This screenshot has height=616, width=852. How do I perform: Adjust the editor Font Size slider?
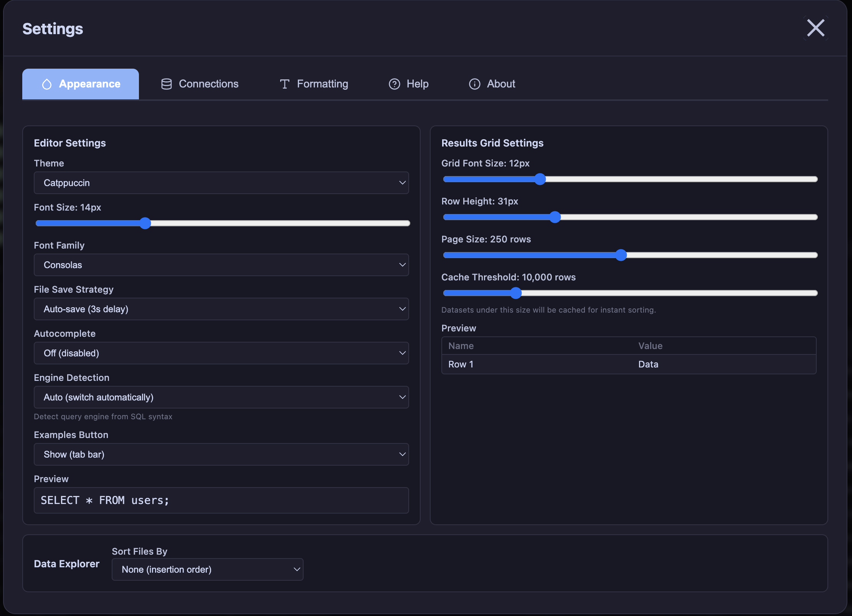145,223
